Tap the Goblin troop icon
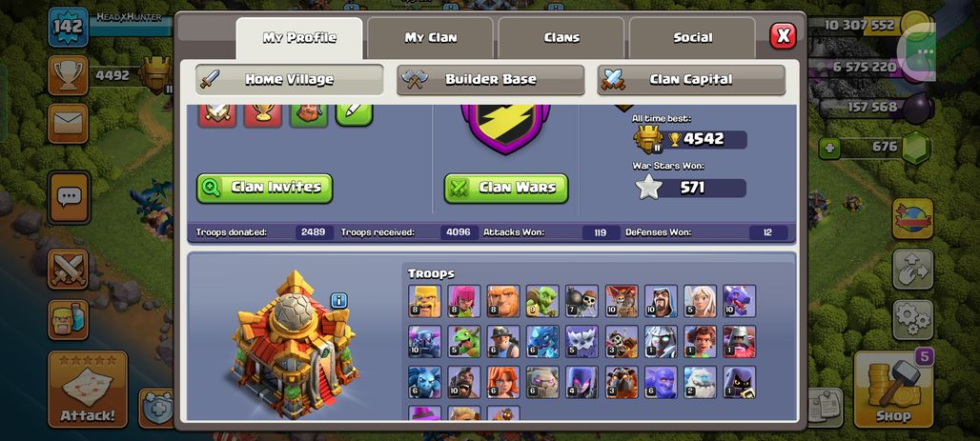 542,301
